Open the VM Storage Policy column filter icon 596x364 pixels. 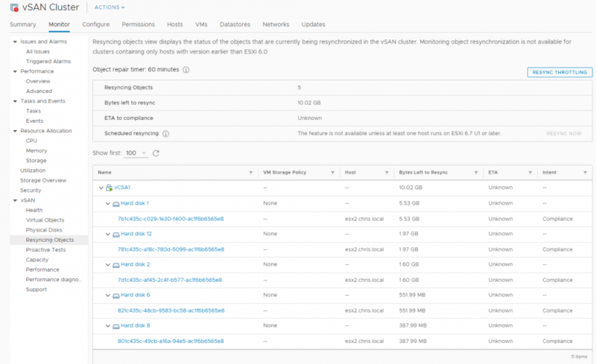(332, 173)
